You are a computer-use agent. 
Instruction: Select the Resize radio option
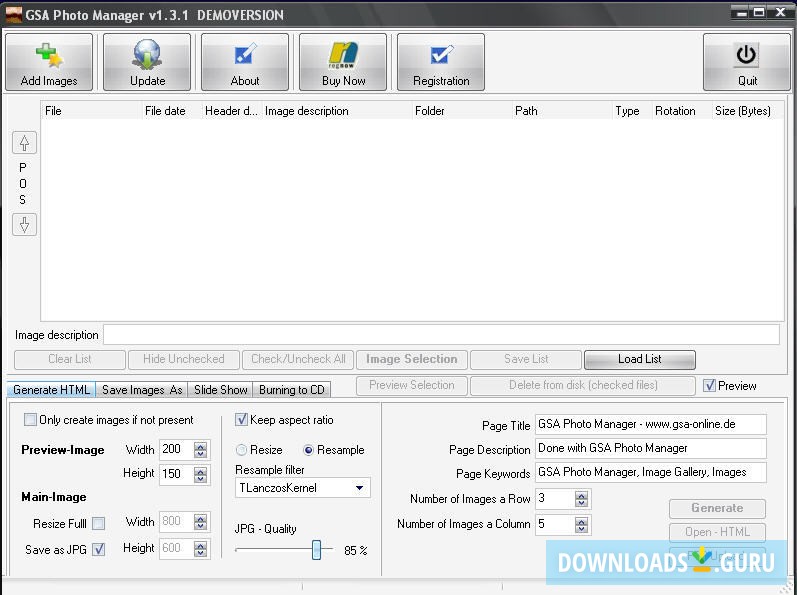(241, 450)
